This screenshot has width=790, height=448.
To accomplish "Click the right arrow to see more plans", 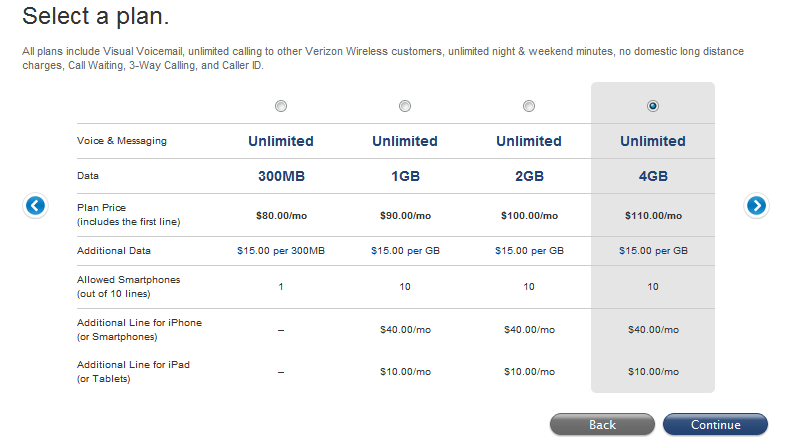I will [x=756, y=206].
